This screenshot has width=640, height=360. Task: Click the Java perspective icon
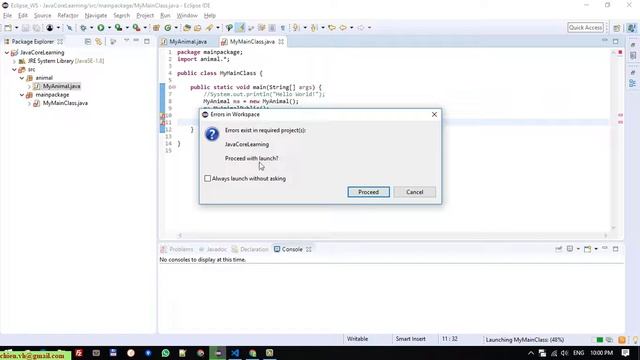[631, 28]
